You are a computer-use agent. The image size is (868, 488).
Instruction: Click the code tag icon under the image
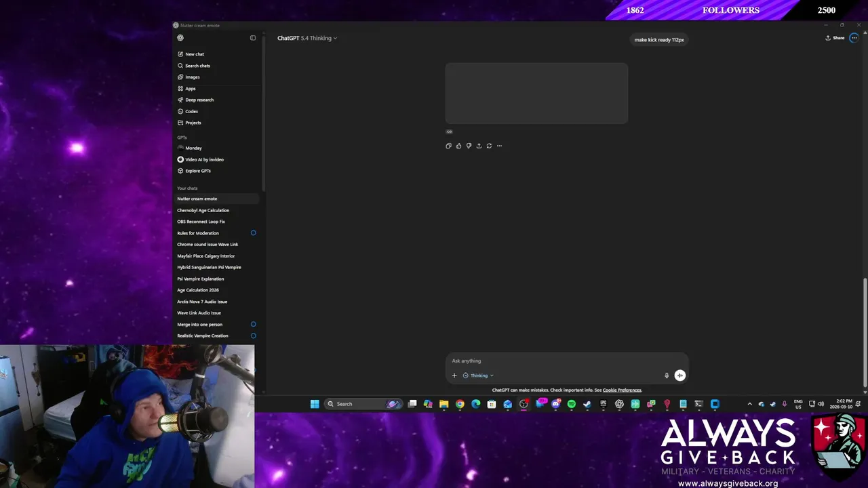[449, 131]
